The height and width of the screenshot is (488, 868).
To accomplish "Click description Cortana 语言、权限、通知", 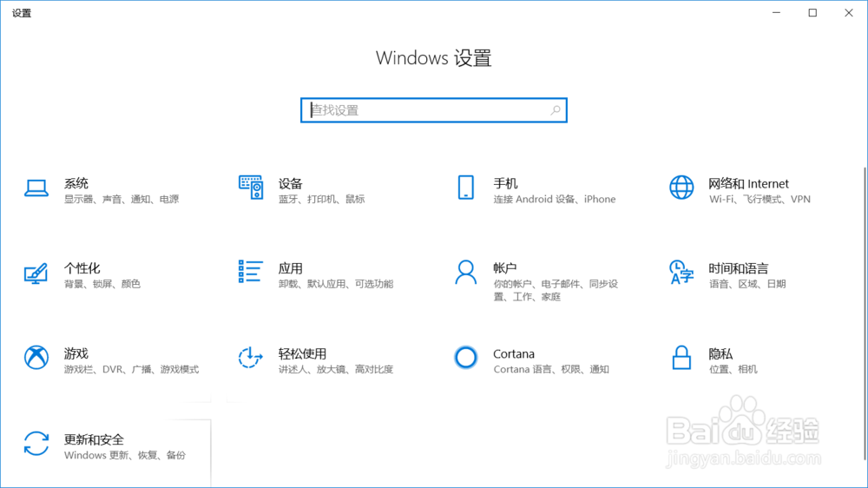I will coord(551,369).
